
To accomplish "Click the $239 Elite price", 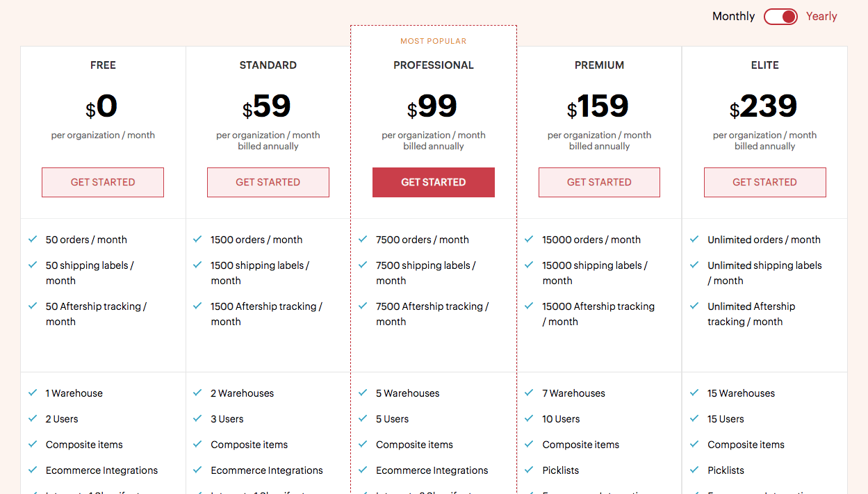I will point(764,107).
